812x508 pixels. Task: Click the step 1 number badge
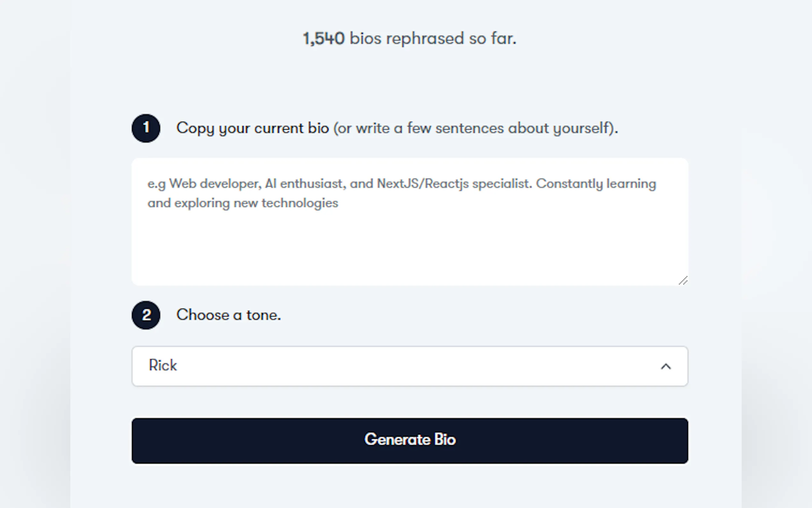tap(146, 128)
